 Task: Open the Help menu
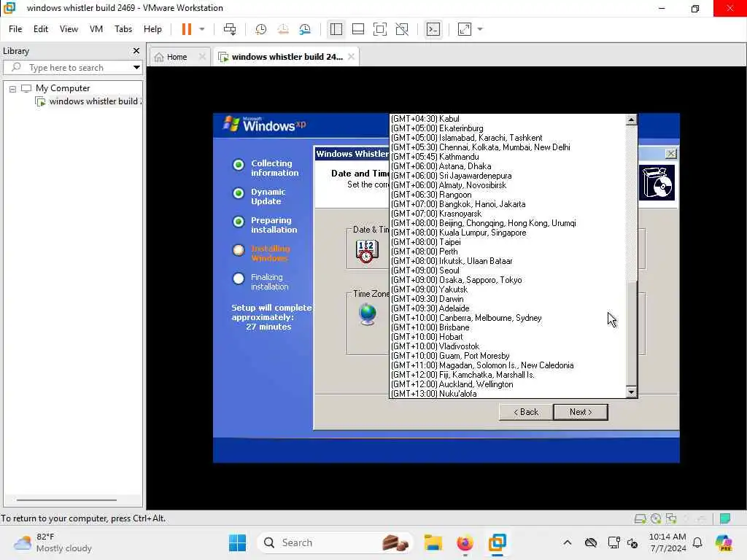(152, 29)
